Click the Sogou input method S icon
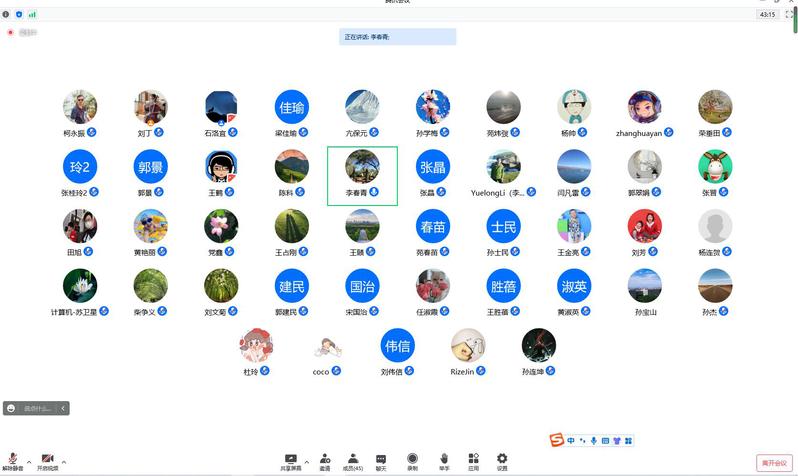Screen dimensions: 798x476 tap(557, 440)
